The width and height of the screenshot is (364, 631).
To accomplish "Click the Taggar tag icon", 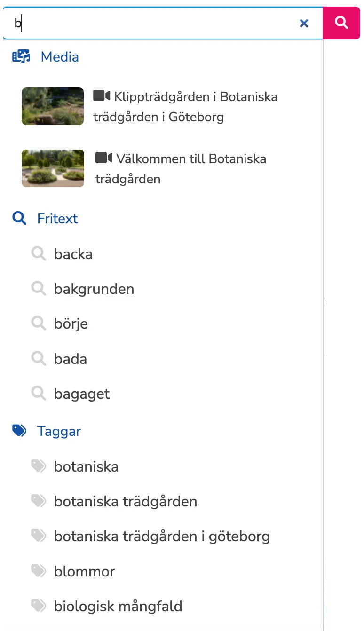I will (x=19, y=431).
